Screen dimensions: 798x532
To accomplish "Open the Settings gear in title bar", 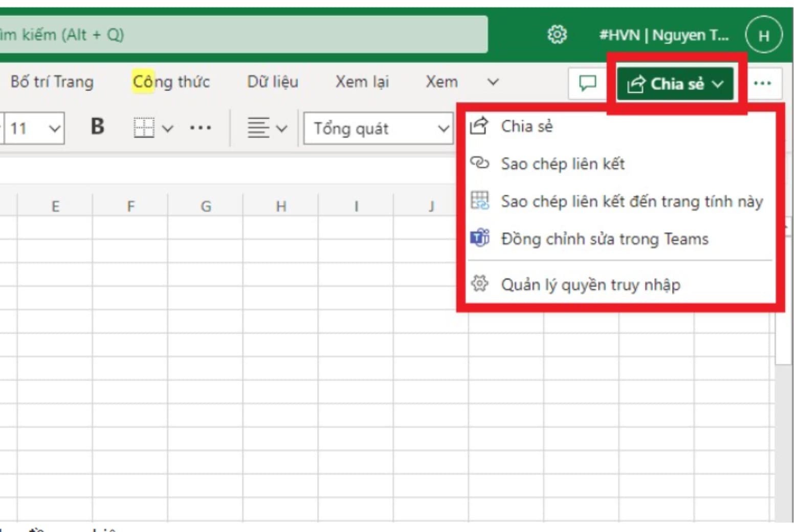I will pyautogui.click(x=557, y=34).
